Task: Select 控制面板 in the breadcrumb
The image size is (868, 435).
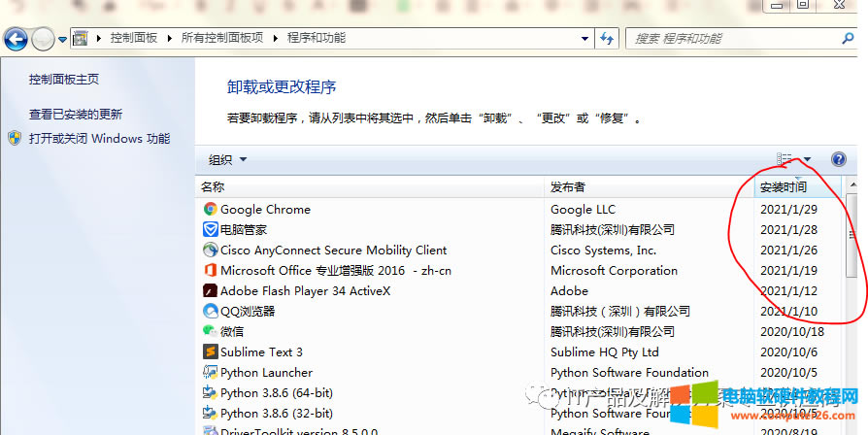Action: pos(133,38)
